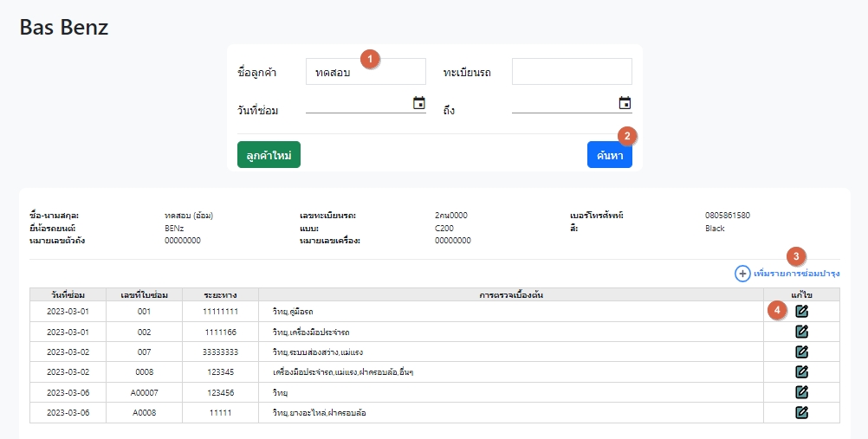Open edit icon for repair order 007
868x439 pixels.
click(801, 352)
